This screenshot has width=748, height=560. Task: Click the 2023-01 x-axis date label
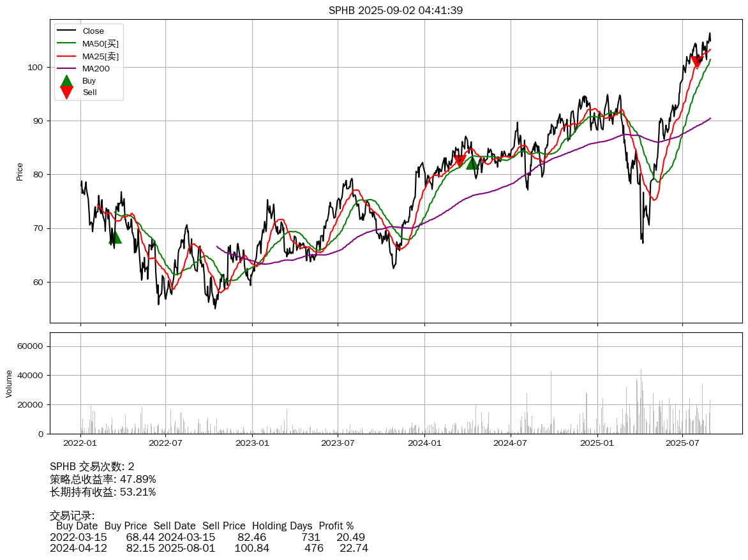[253, 443]
